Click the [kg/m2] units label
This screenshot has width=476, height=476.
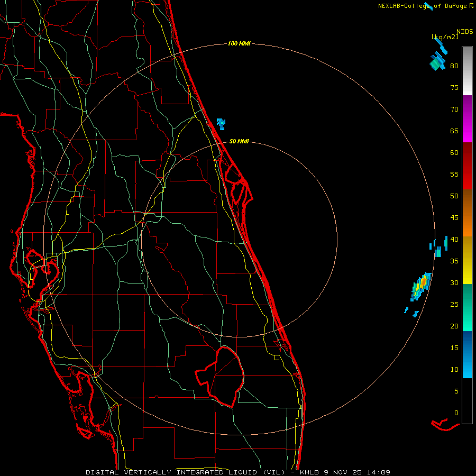(x=445, y=37)
